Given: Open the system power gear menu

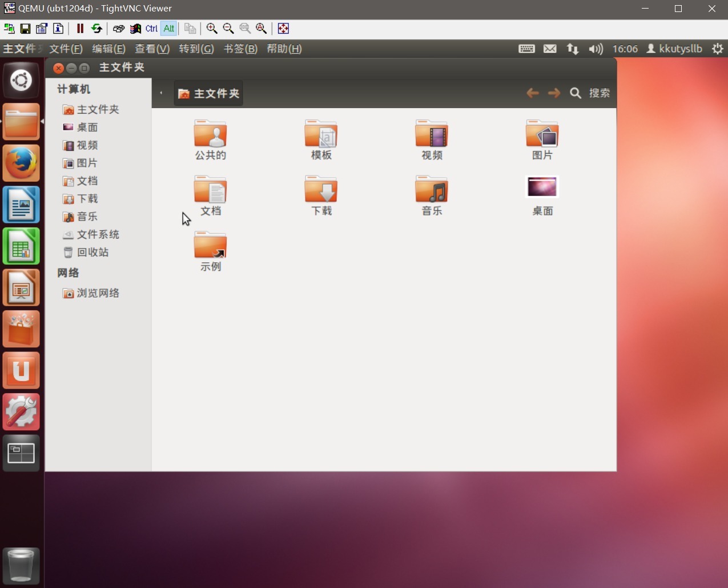Looking at the screenshot, I should pyautogui.click(x=718, y=49).
